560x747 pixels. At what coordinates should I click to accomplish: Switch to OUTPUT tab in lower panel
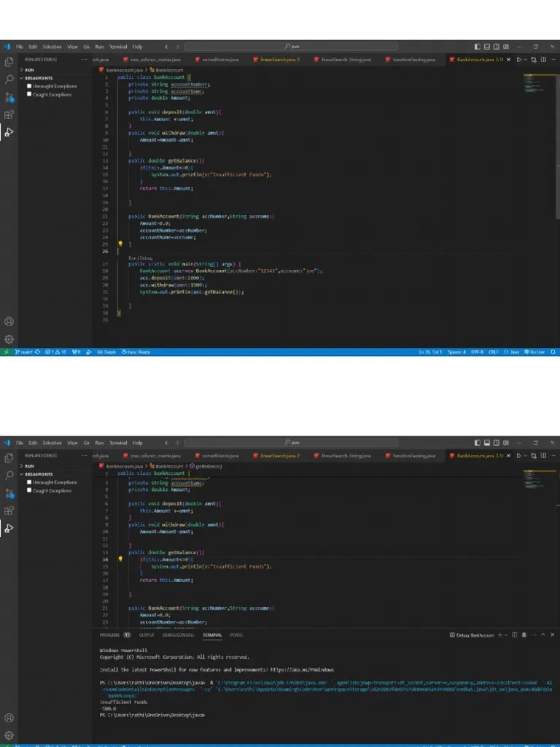pyautogui.click(x=146, y=635)
